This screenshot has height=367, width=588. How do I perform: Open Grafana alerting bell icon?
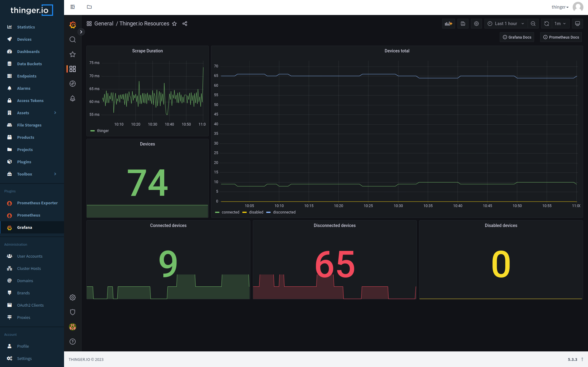(x=73, y=98)
